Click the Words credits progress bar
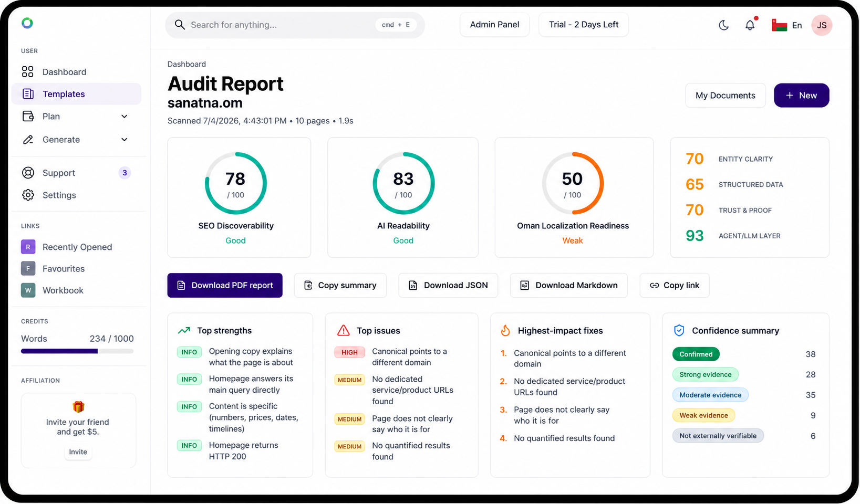Screen dimensions: 860x504 (77, 351)
